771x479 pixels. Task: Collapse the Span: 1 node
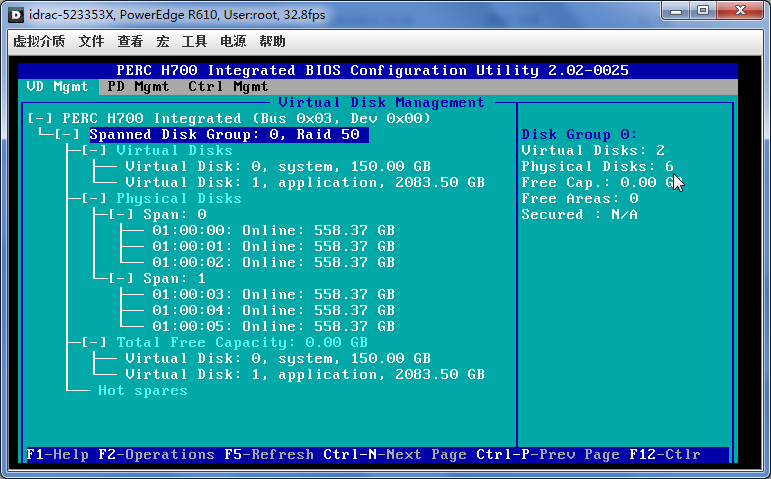pyautogui.click(x=121, y=279)
